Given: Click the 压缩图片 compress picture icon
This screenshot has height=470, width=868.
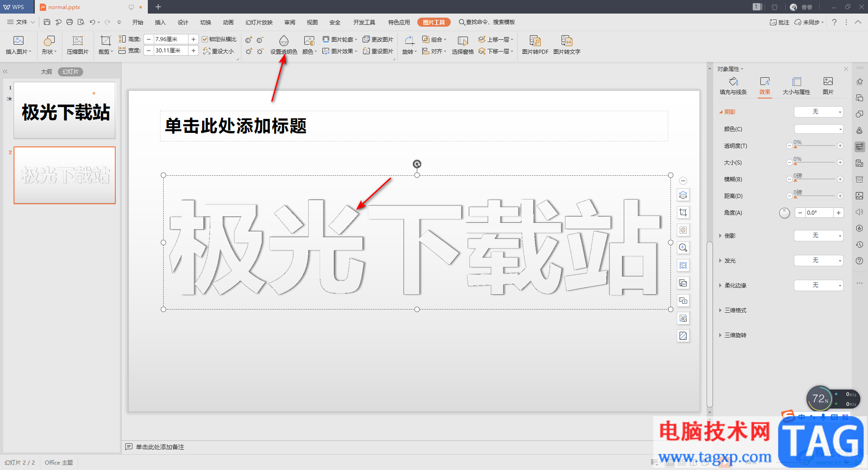Looking at the screenshot, I should point(78,41).
